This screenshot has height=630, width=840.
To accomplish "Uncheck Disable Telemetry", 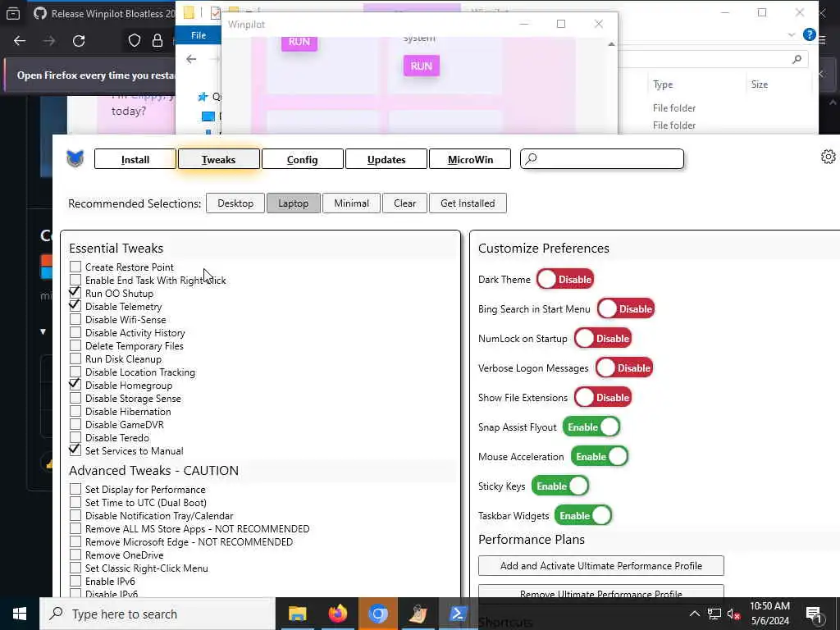I will point(75,306).
